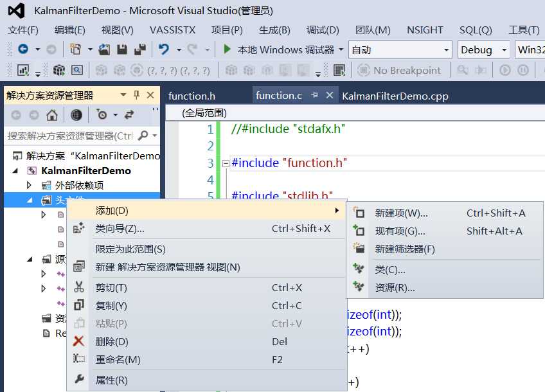Collapse the #include region on line 3

point(226,163)
